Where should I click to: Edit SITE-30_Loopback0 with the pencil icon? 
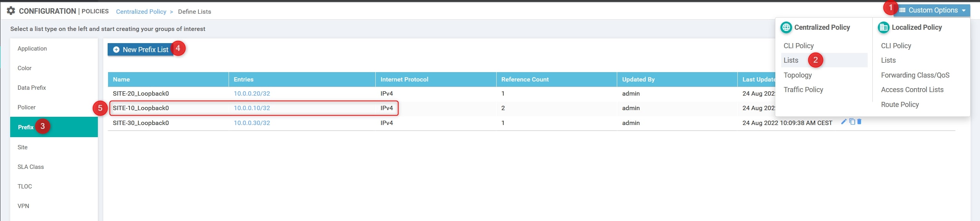pyautogui.click(x=843, y=122)
